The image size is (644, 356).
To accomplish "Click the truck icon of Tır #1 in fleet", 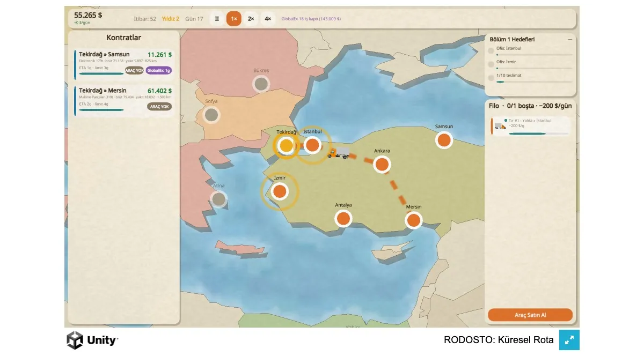I will (500, 126).
